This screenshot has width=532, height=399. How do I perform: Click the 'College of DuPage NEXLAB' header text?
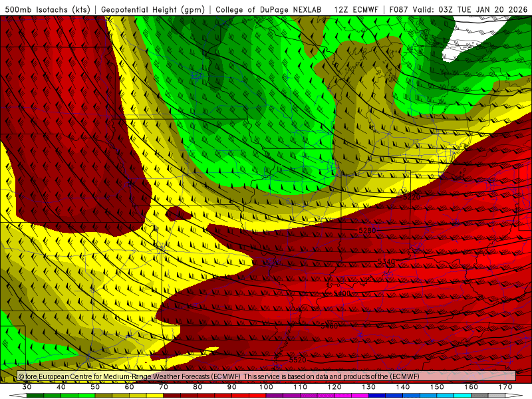(x=268, y=9)
